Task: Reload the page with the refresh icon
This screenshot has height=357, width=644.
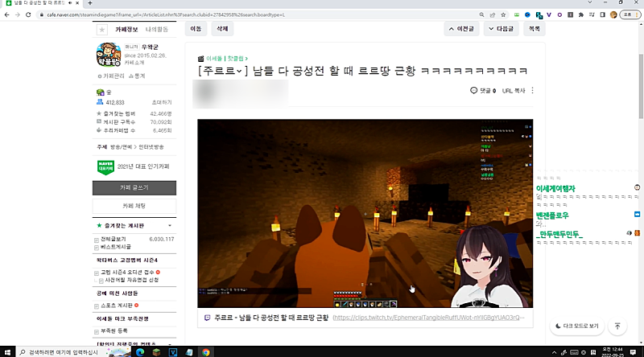Action: (x=28, y=14)
